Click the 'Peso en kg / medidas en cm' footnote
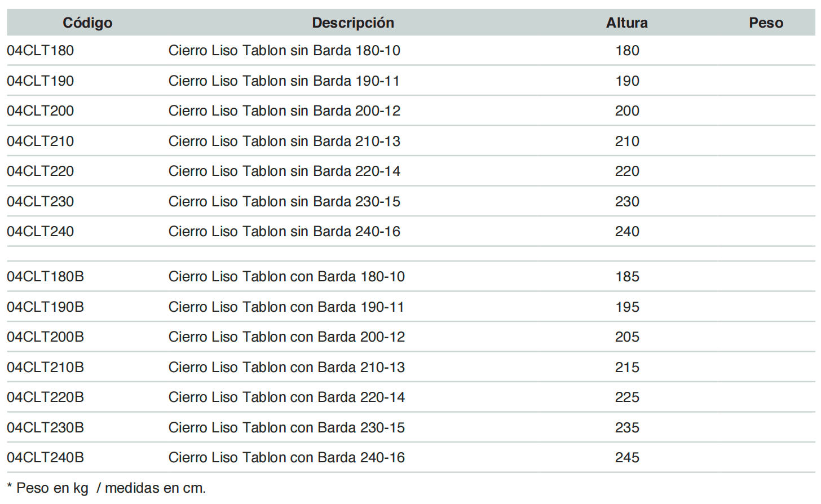 point(107,488)
